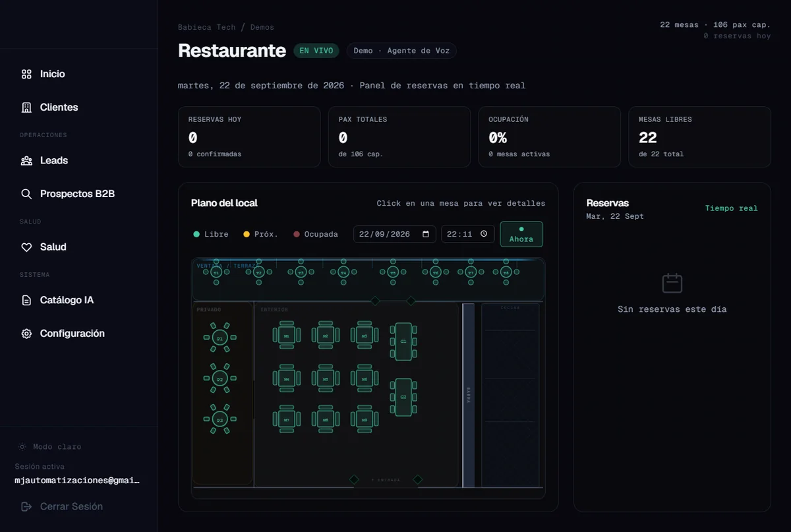Select interior table M5
Screen dimensions: 791x532
(325, 378)
